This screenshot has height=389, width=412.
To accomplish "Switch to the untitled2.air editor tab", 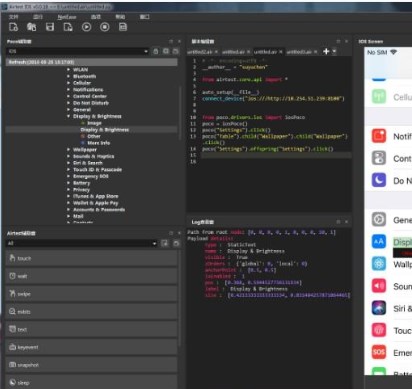I will [x=199, y=52].
